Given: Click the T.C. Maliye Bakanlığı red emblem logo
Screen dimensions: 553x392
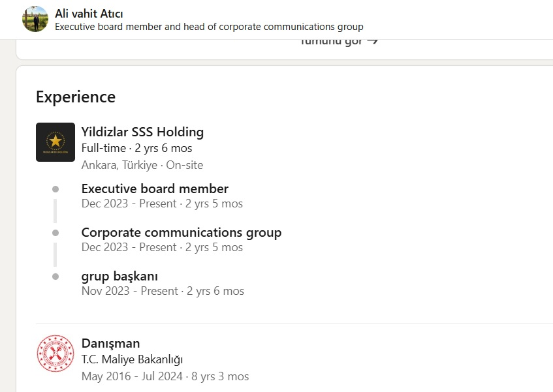Looking at the screenshot, I should tap(55, 354).
